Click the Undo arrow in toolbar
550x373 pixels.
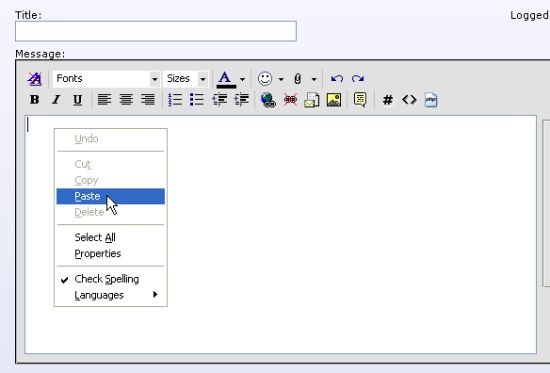pos(337,79)
